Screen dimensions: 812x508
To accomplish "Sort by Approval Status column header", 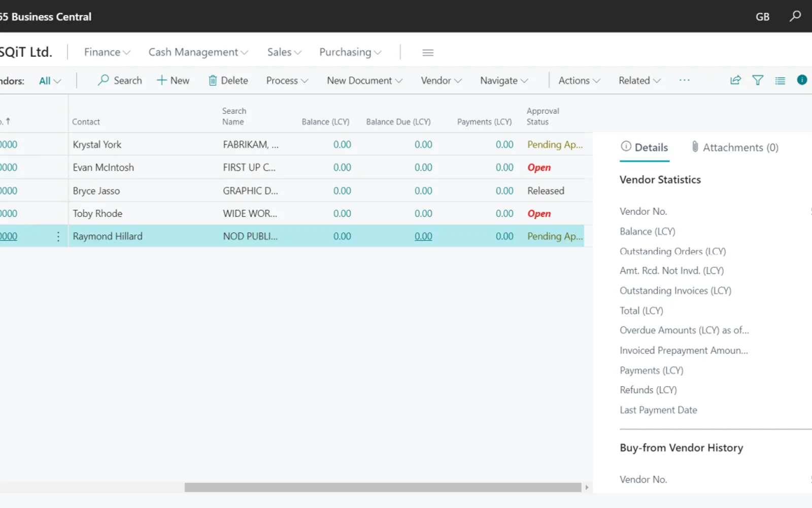I will pos(543,116).
